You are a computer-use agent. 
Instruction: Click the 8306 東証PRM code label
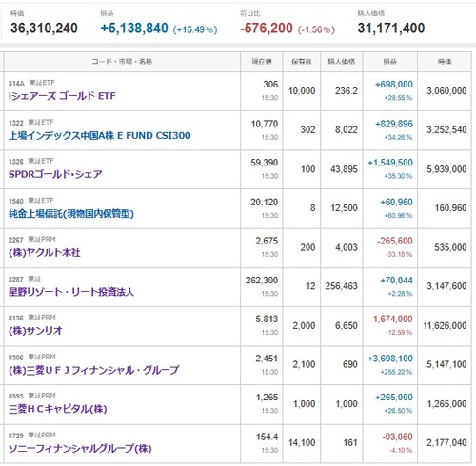[x=32, y=358]
